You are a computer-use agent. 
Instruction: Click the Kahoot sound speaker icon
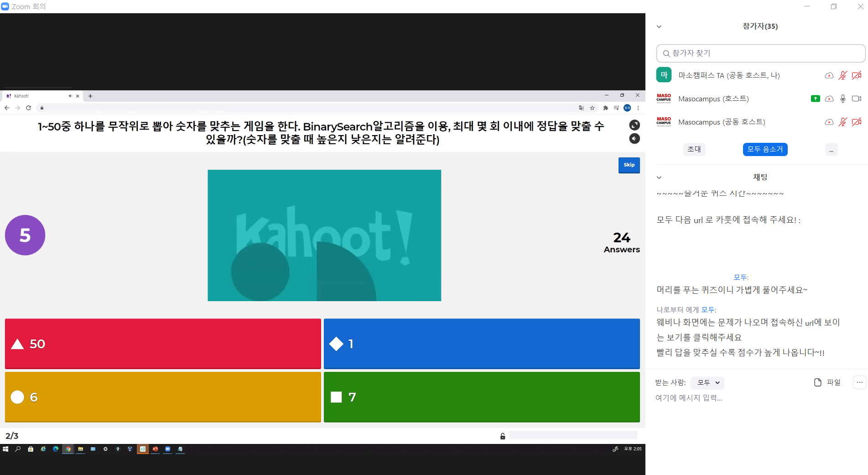(634, 139)
